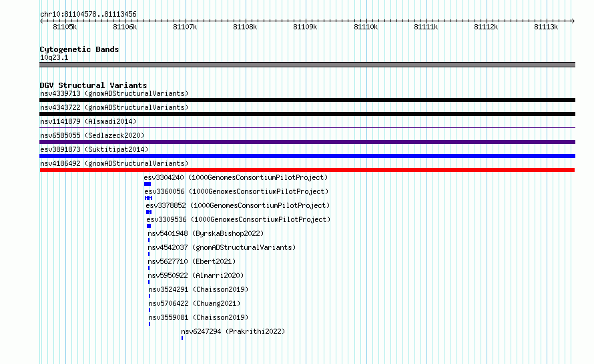The height and width of the screenshot is (364, 594).
Task: Click the black bar under nsv4339713
Action: coord(307,100)
